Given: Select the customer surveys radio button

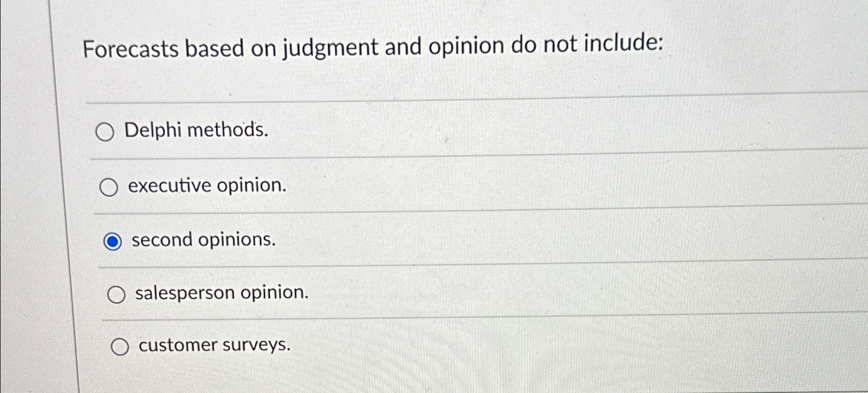Looking at the screenshot, I should [x=121, y=346].
